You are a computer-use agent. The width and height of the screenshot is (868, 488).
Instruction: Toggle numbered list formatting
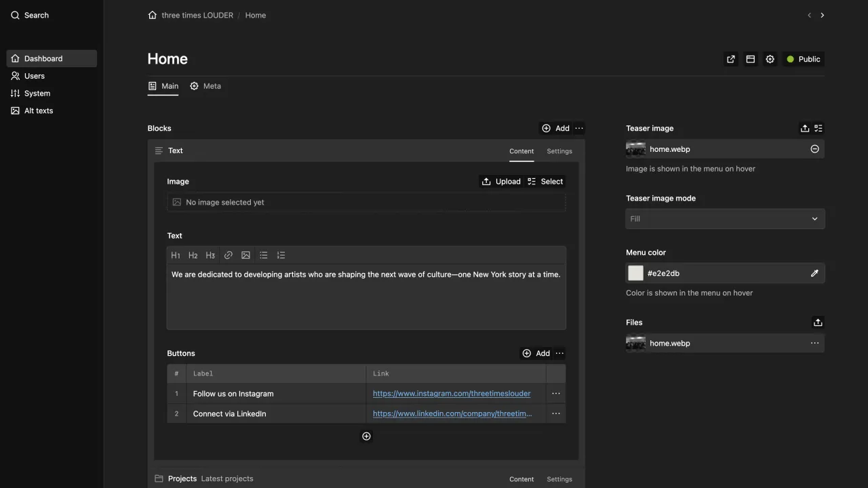pos(281,256)
